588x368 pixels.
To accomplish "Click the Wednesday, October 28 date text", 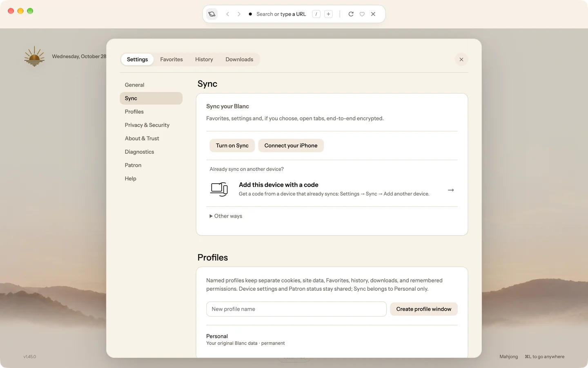I will click(x=79, y=56).
